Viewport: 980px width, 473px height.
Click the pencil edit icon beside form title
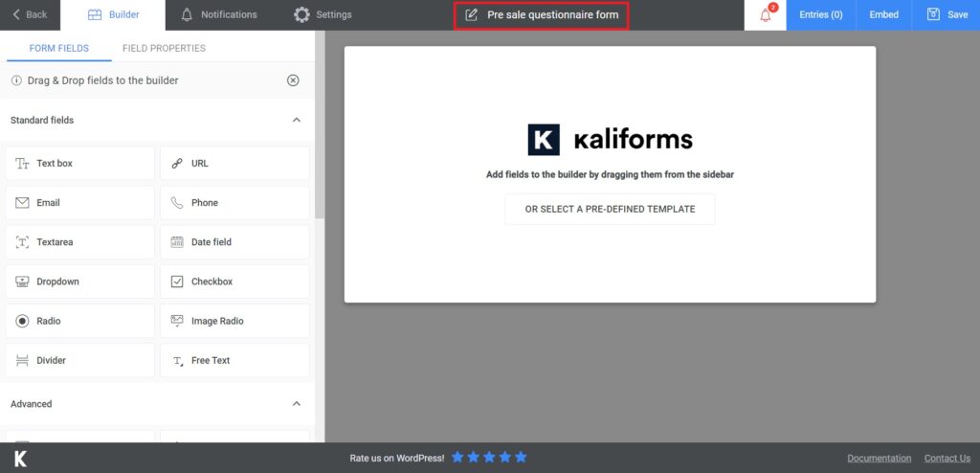pyautogui.click(x=472, y=15)
